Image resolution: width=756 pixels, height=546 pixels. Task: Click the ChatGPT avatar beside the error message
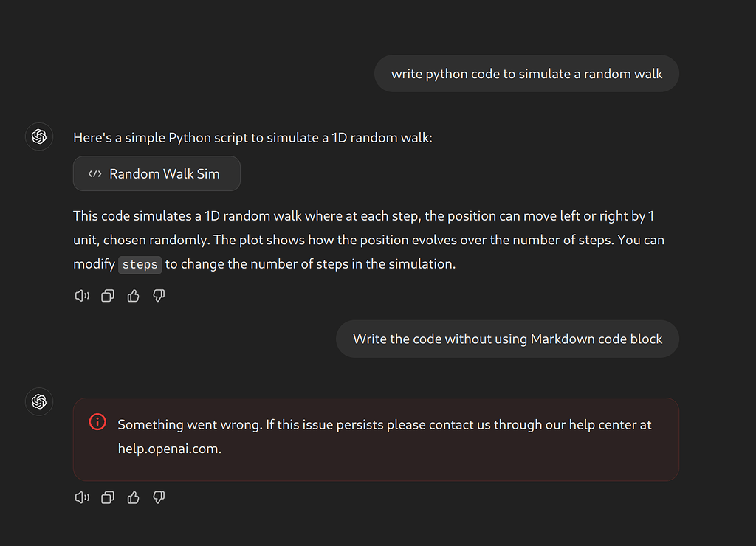coord(39,401)
